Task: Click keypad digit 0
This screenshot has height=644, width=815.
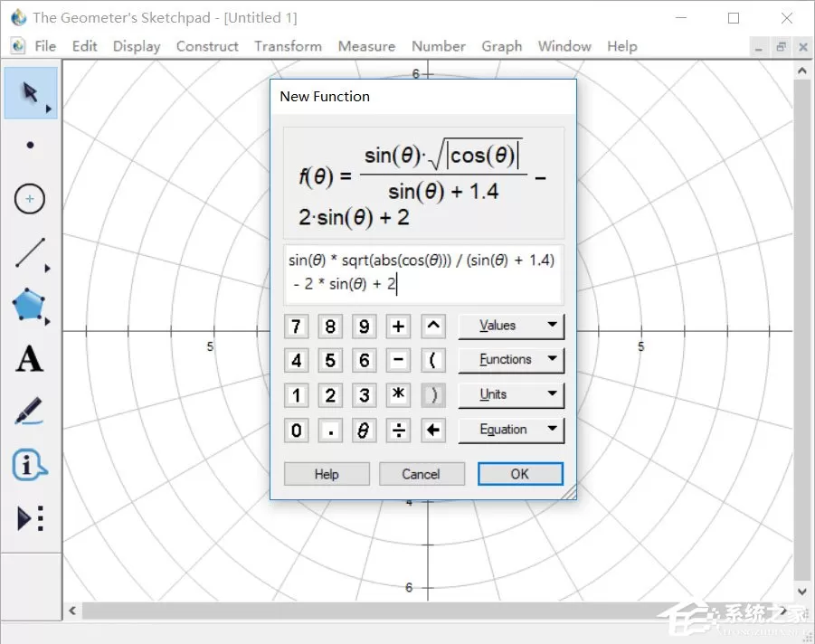Action: 297,431
